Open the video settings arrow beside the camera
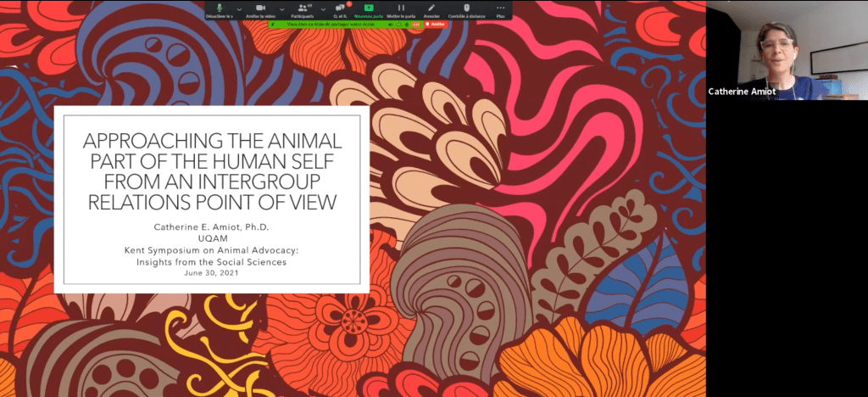The width and height of the screenshot is (868, 397). 282,8
